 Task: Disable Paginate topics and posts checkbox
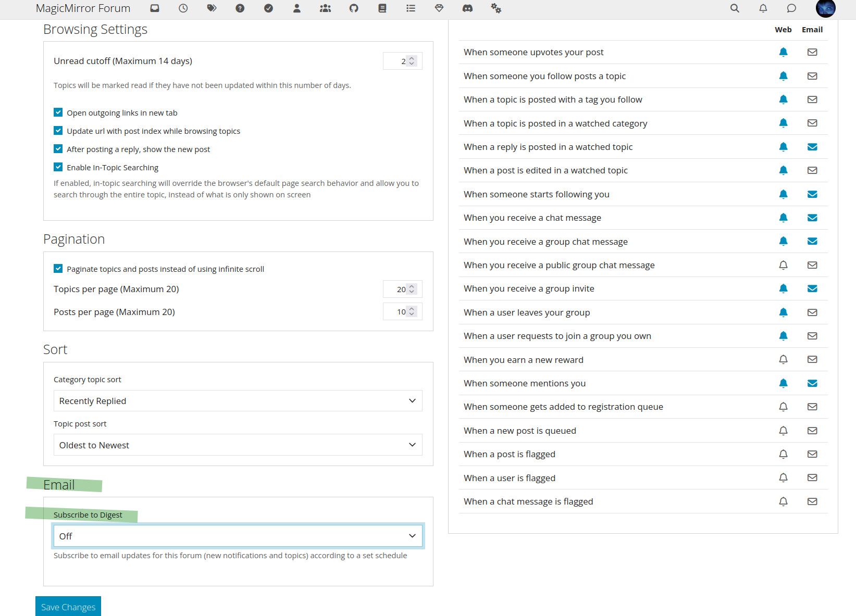click(58, 269)
